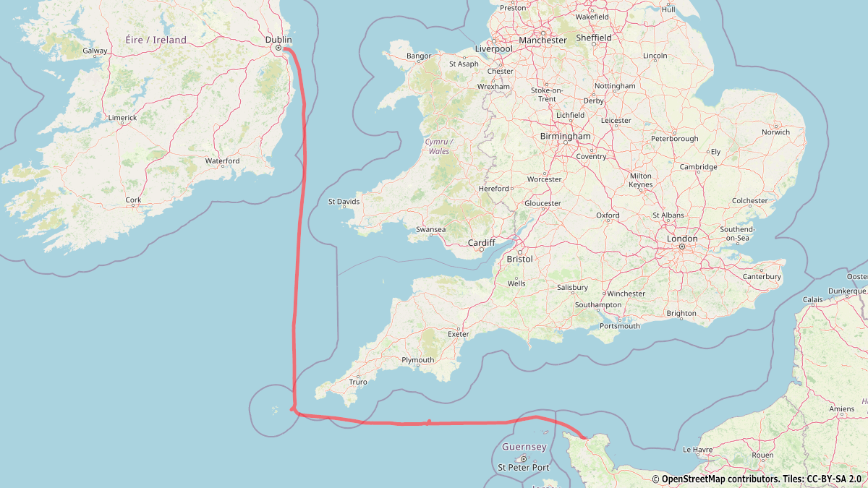Click the London city marker icon
Viewport: 868px width, 488px height.
click(681, 247)
